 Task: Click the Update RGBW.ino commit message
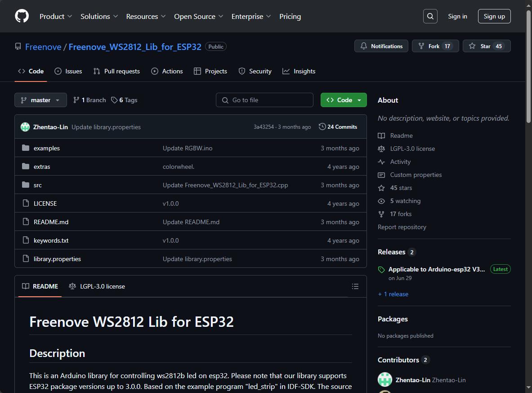[187, 148]
